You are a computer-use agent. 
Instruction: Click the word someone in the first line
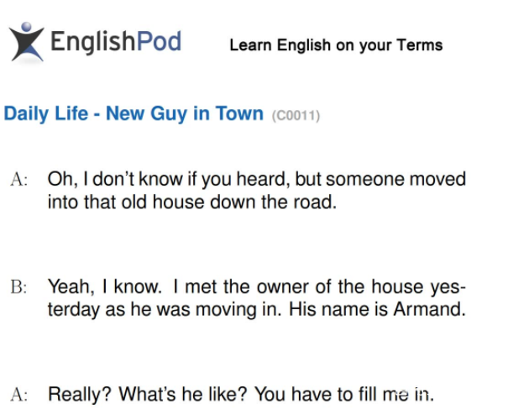364,179
